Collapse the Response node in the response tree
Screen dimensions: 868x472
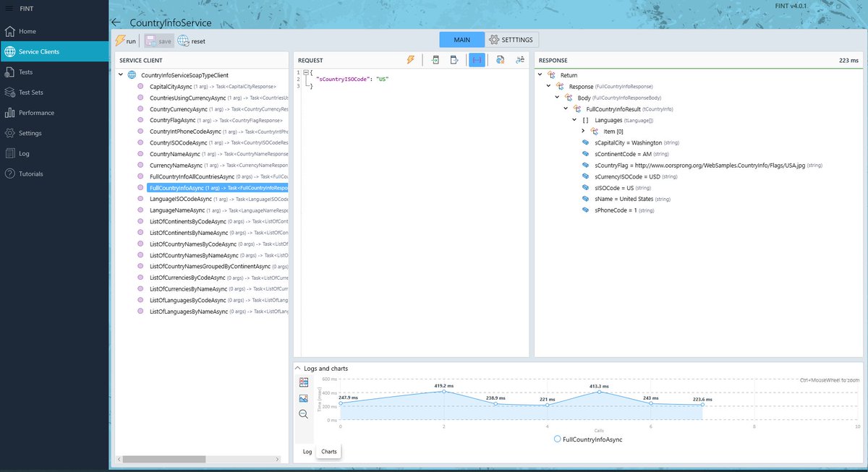click(x=548, y=85)
